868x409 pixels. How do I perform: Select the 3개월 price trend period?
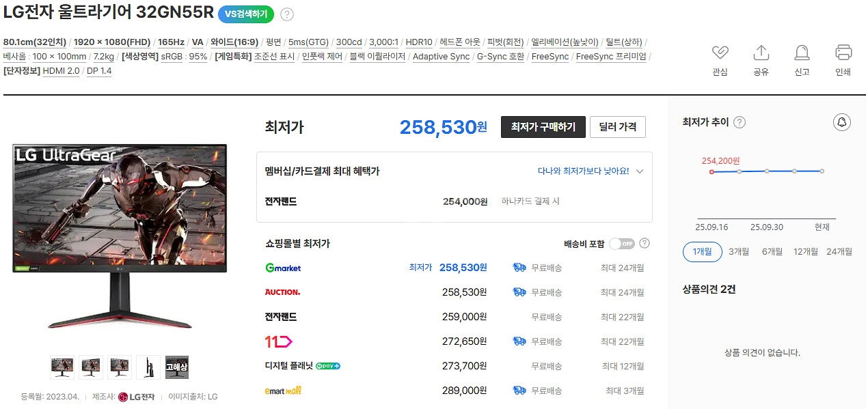739,251
